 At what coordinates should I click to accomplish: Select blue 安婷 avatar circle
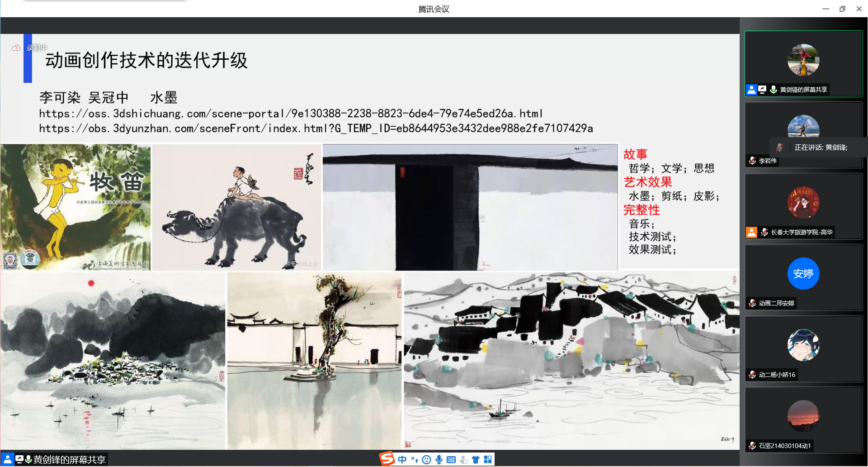click(803, 273)
